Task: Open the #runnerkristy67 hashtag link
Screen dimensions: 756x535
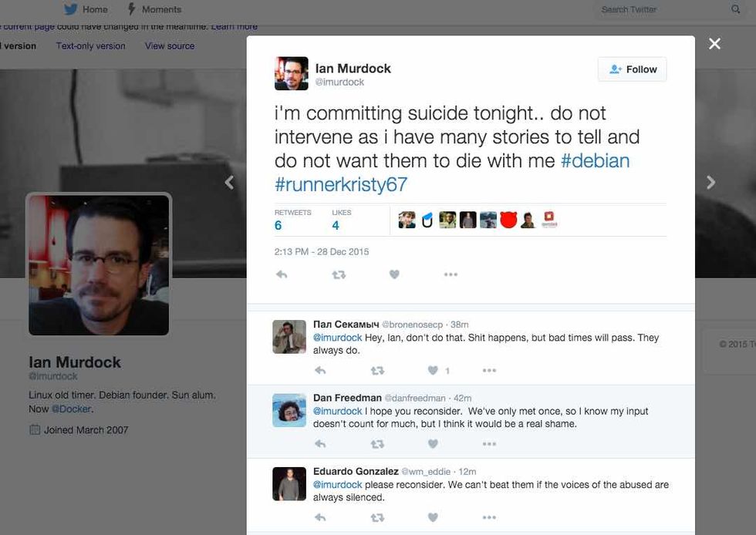Action: pos(340,185)
